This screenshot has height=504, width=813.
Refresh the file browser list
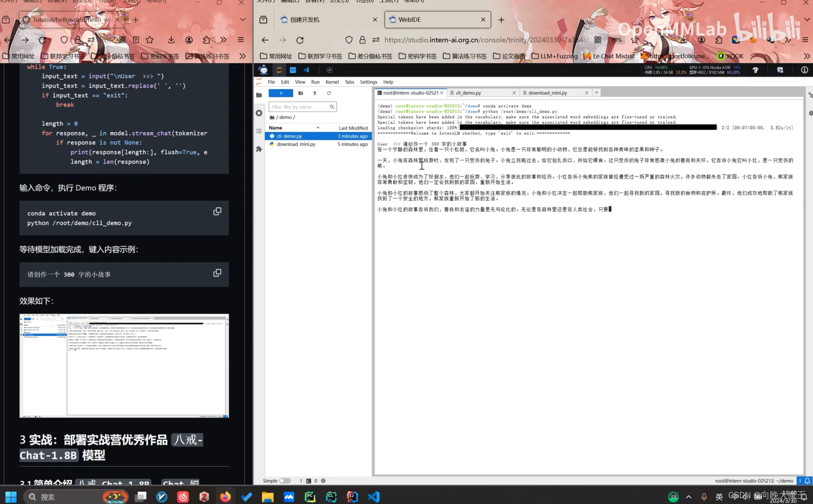click(x=329, y=93)
